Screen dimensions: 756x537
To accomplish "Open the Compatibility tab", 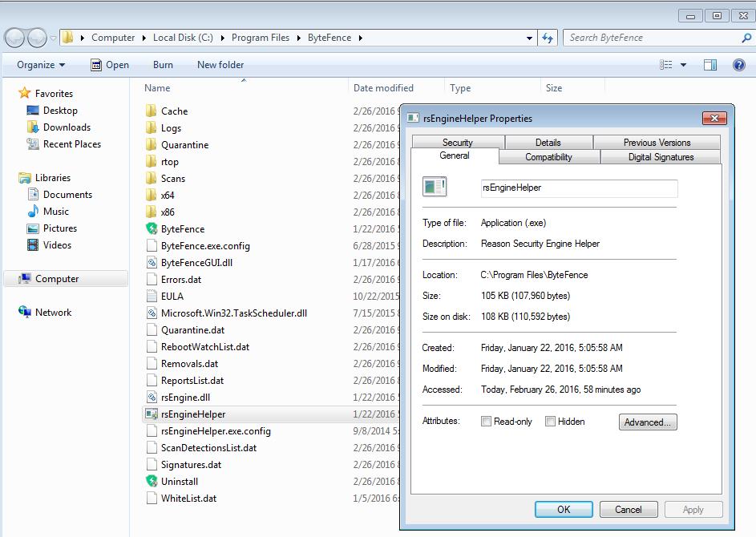I will pyautogui.click(x=548, y=156).
